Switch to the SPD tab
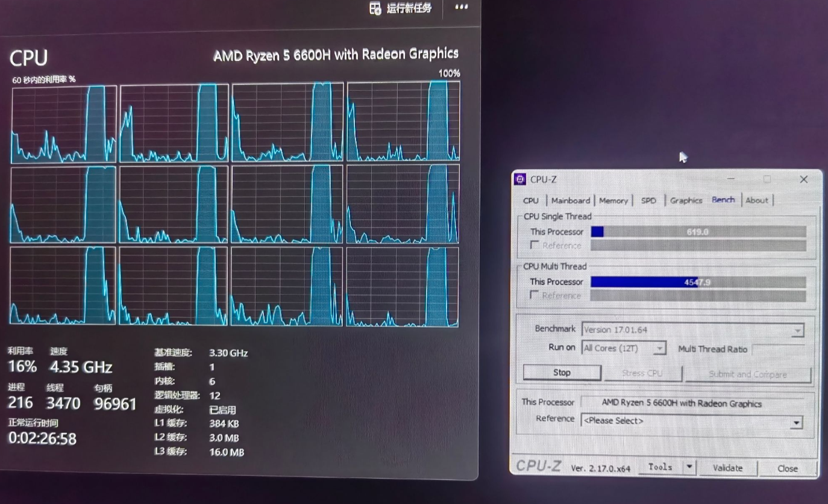The height and width of the screenshot is (504, 828). [x=648, y=201]
